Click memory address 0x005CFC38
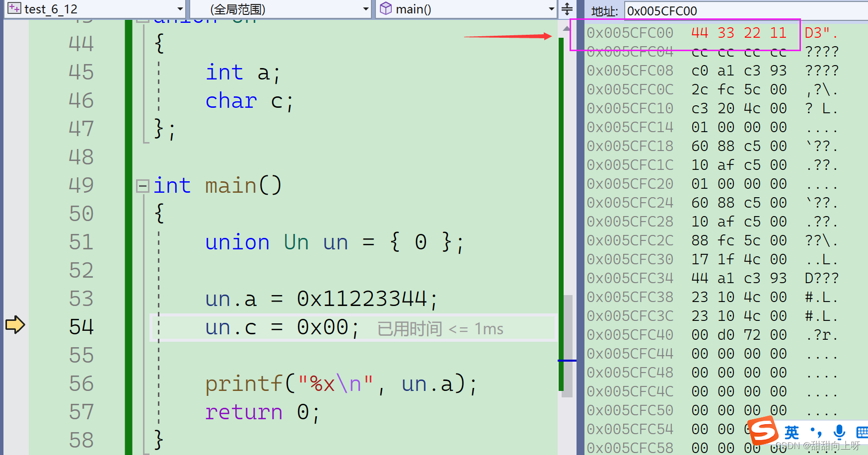868x455 pixels. click(x=630, y=297)
